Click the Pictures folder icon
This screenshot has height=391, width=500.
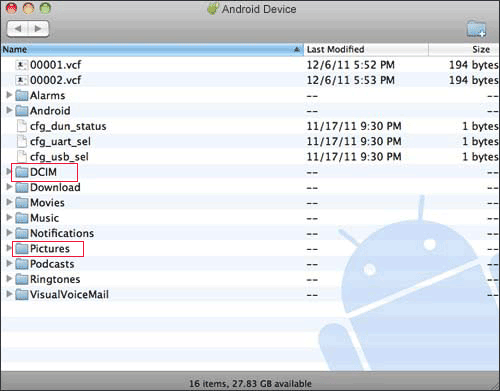(22, 249)
